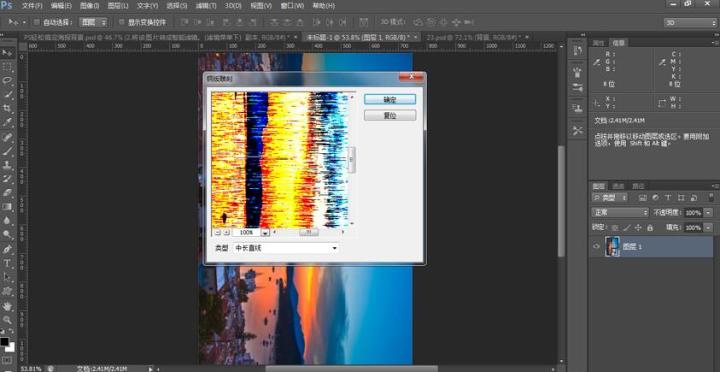This screenshot has width=720, height=372.
Task: Open the 窗口(W) menu
Action: (292, 6)
